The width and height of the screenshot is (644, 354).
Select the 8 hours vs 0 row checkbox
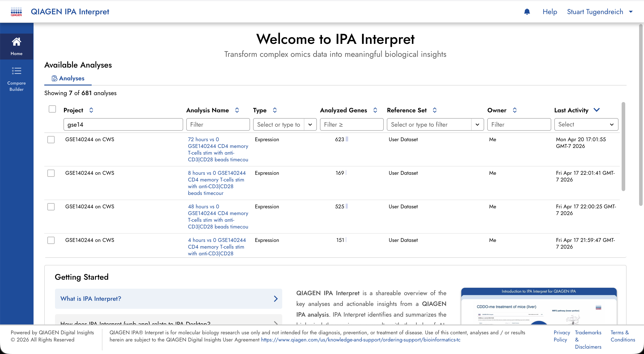click(51, 173)
